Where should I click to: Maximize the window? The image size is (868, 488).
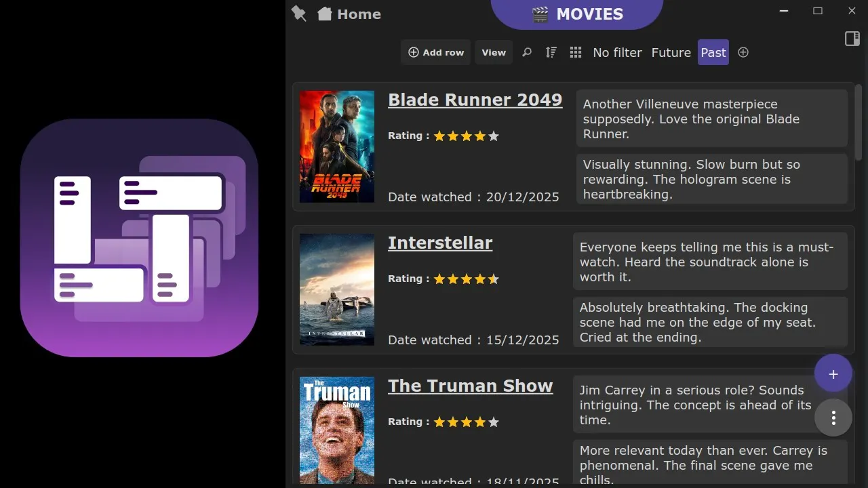(x=818, y=11)
